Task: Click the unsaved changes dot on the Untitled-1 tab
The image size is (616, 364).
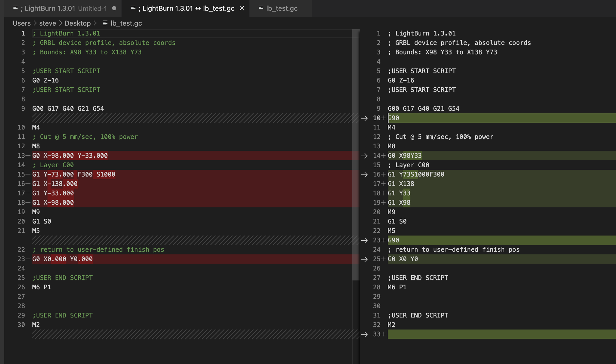Action: tap(114, 8)
